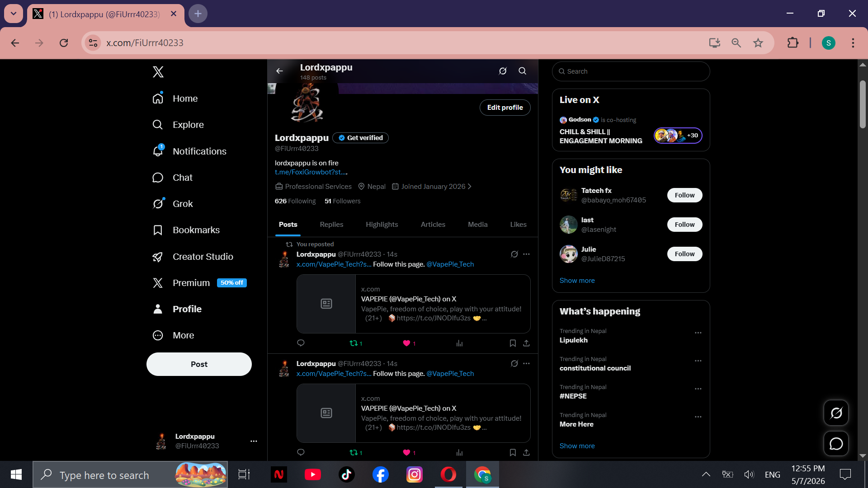Follow the account named last

point(684,225)
